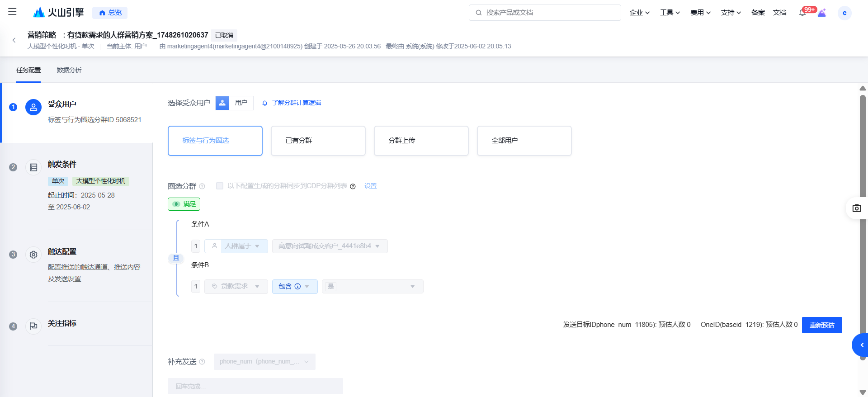Click help icon next to 圈选分群

pyautogui.click(x=202, y=186)
